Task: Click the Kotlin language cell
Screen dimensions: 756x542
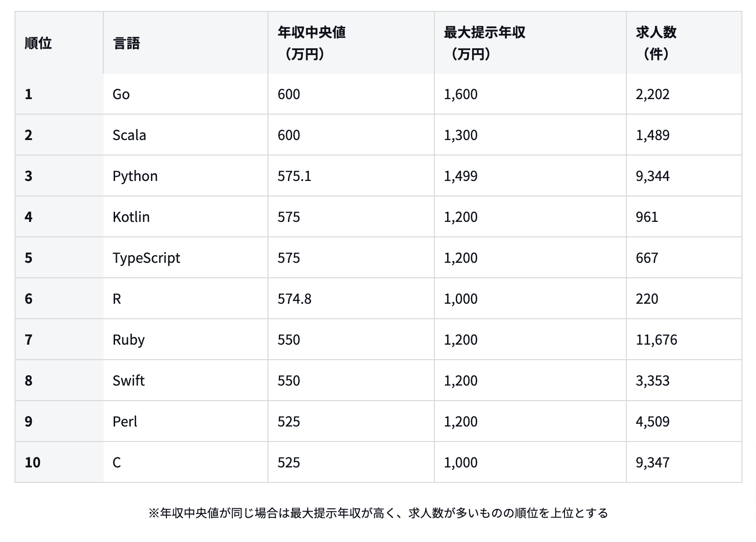Action: (131, 217)
